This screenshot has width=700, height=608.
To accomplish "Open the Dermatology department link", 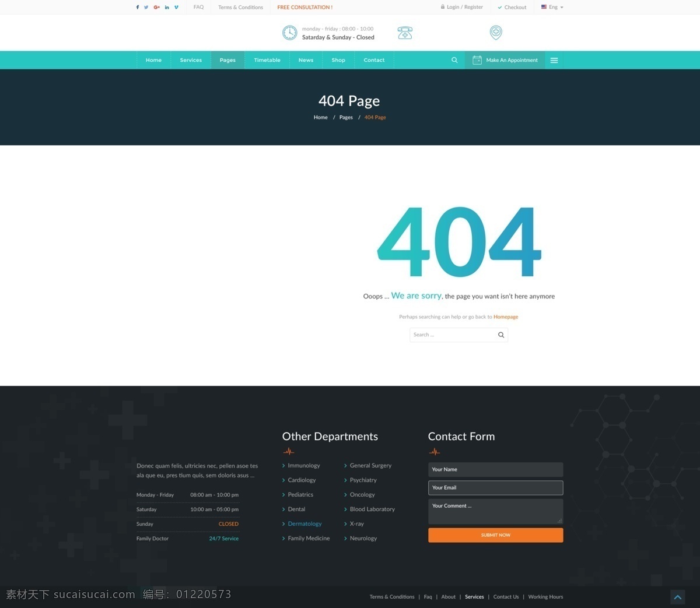I will coord(304,524).
